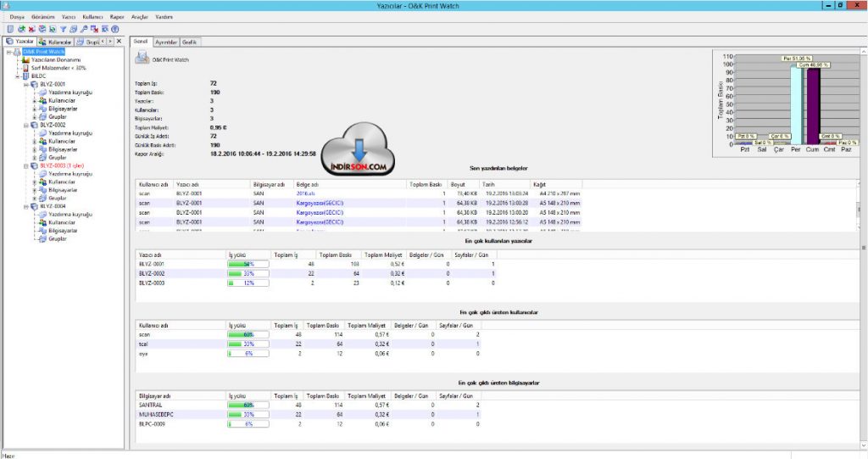Open the Görünüm menu
The width and height of the screenshot is (868, 459).
(x=42, y=17)
